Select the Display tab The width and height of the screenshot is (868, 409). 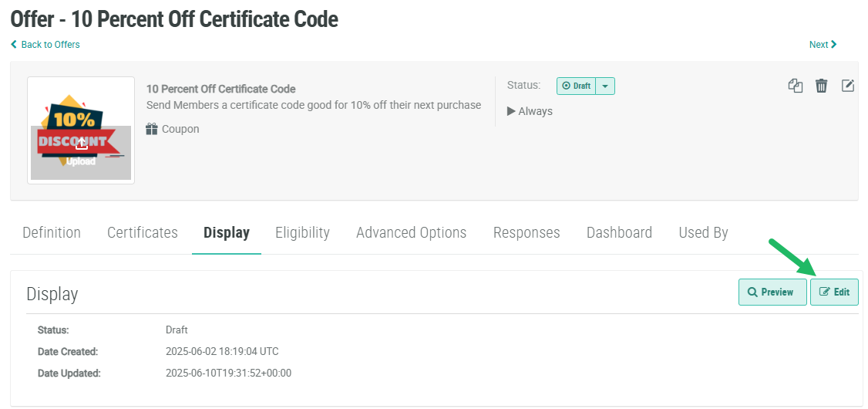(x=227, y=232)
